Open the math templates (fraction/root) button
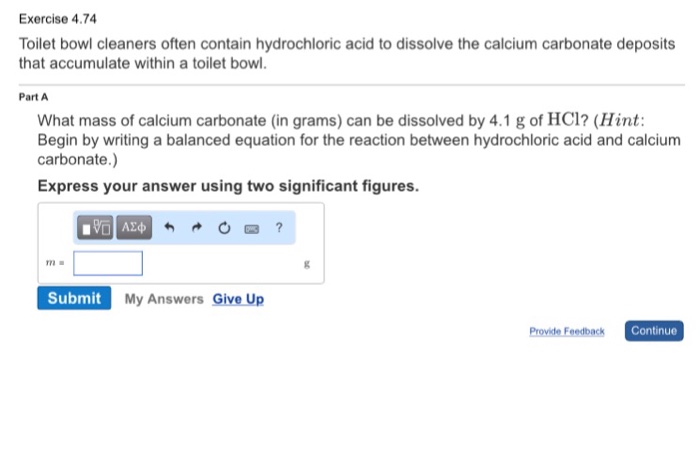700x452 pixels. (x=95, y=228)
